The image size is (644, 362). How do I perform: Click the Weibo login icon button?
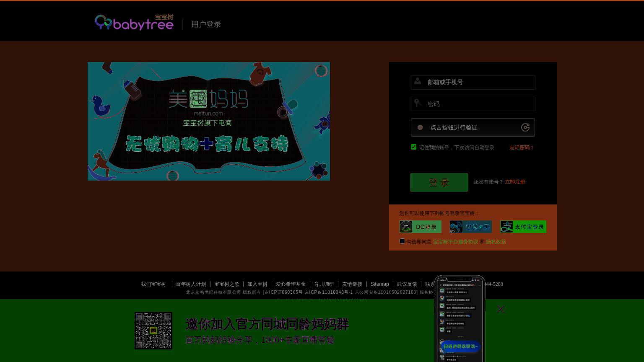click(x=471, y=227)
